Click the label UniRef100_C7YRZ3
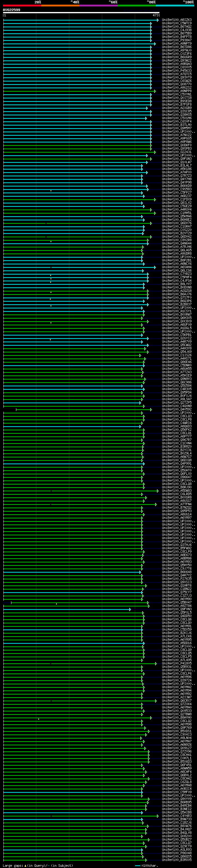The width and height of the screenshot is (197, 868). pos(177,274)
